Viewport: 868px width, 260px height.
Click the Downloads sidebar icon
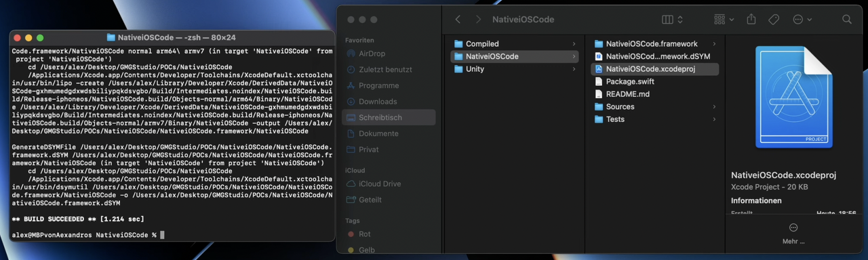coord(351,102)
